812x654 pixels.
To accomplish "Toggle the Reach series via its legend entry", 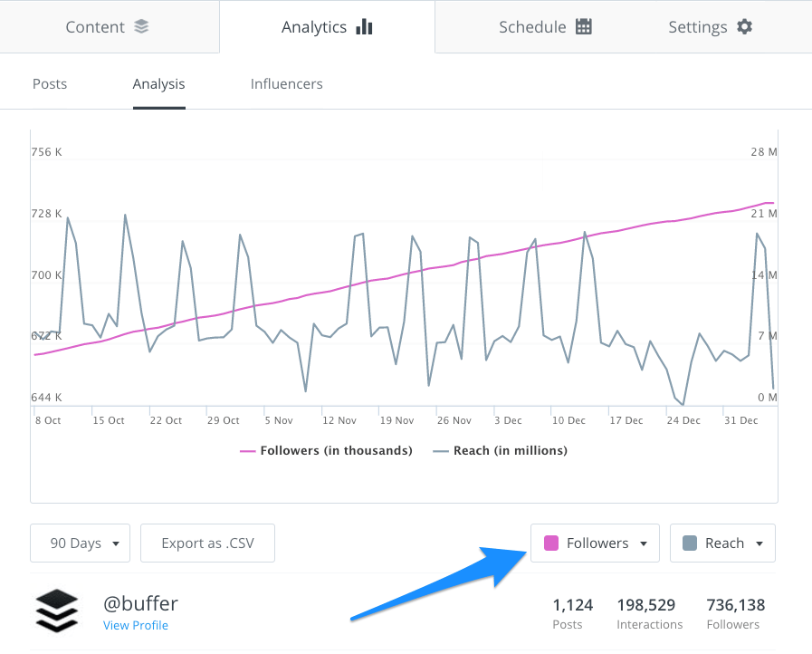I will coord(500,450).
